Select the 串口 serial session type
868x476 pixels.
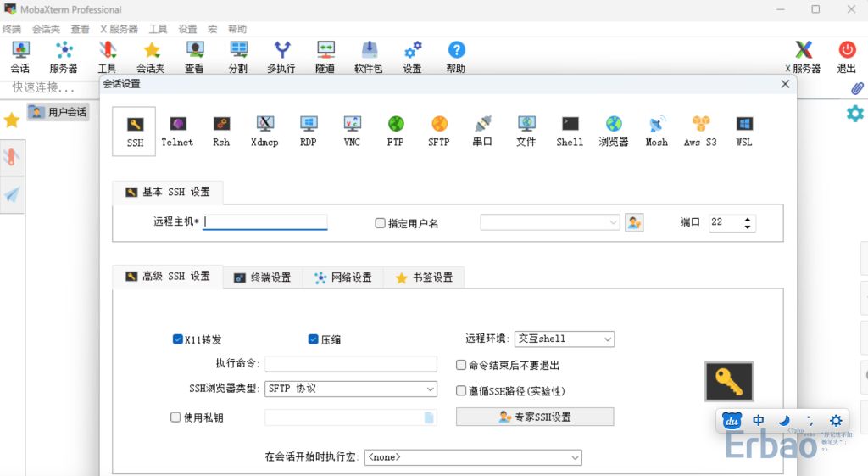[x=482, y=132]
